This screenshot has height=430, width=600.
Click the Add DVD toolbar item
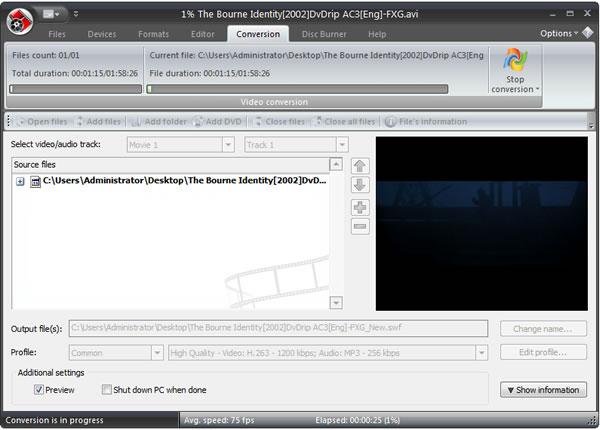click(x=217, y=122)
